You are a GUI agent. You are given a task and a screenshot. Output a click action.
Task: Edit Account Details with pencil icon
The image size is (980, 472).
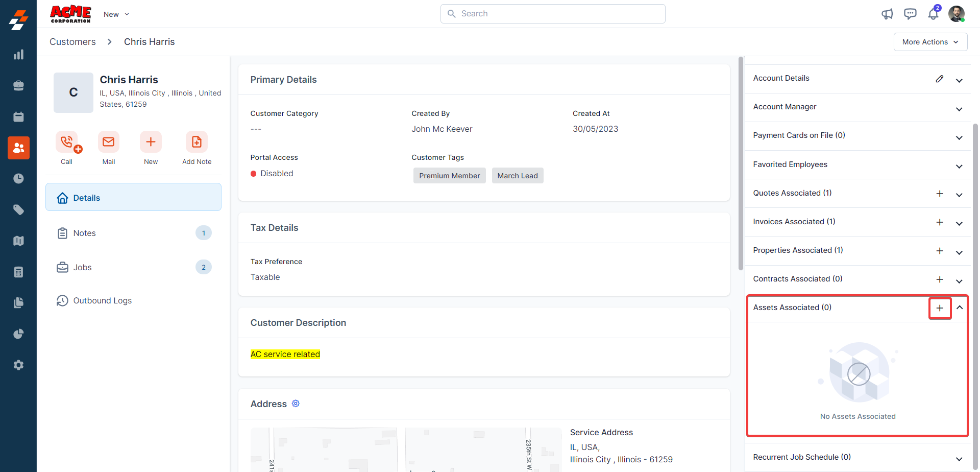(x=939, y=79)
